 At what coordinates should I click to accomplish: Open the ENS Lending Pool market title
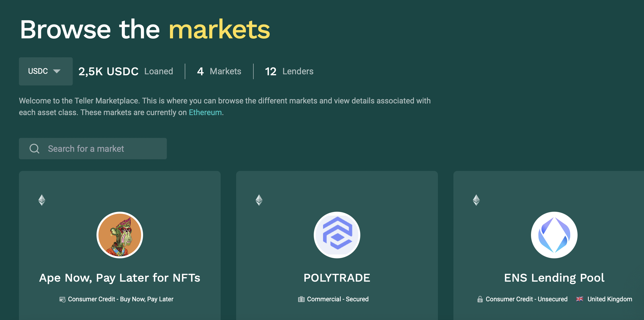coord(554,278)
